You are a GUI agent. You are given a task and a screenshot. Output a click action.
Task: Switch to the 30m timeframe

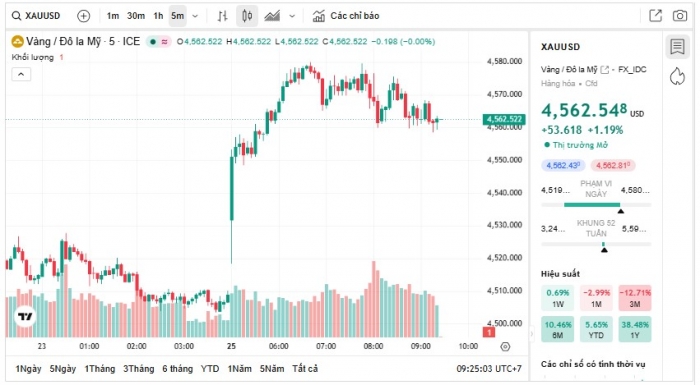click(136, 16)
